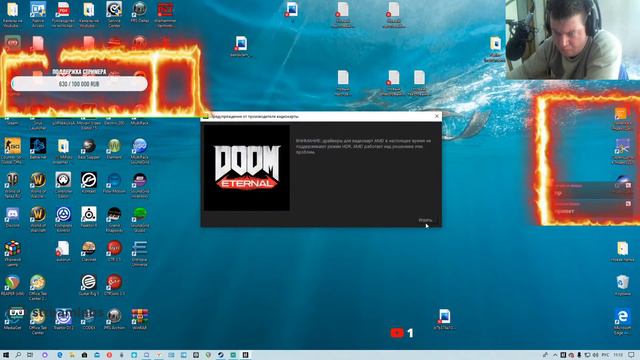Launch PRS Archon amp shortcut

(x=114, y=319)
